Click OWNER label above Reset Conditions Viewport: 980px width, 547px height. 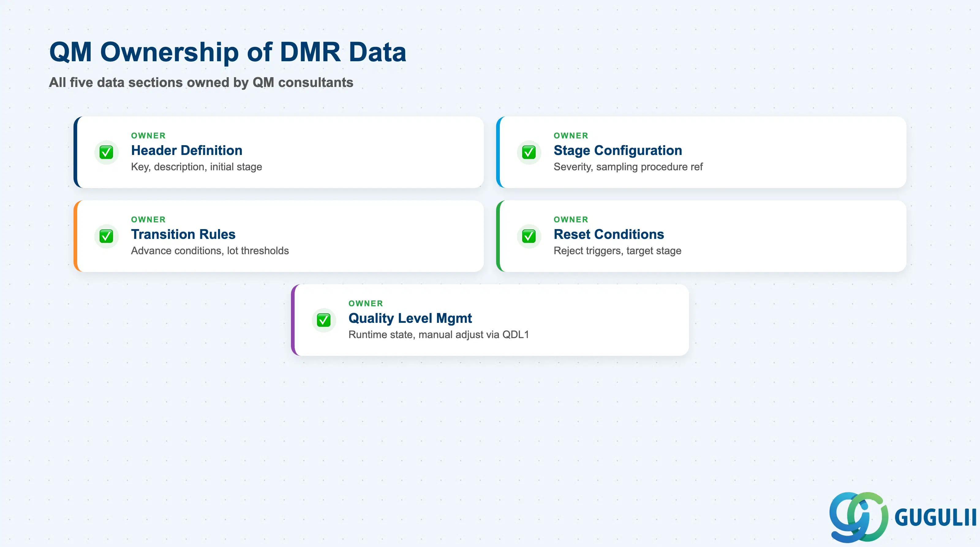point(571,220)
